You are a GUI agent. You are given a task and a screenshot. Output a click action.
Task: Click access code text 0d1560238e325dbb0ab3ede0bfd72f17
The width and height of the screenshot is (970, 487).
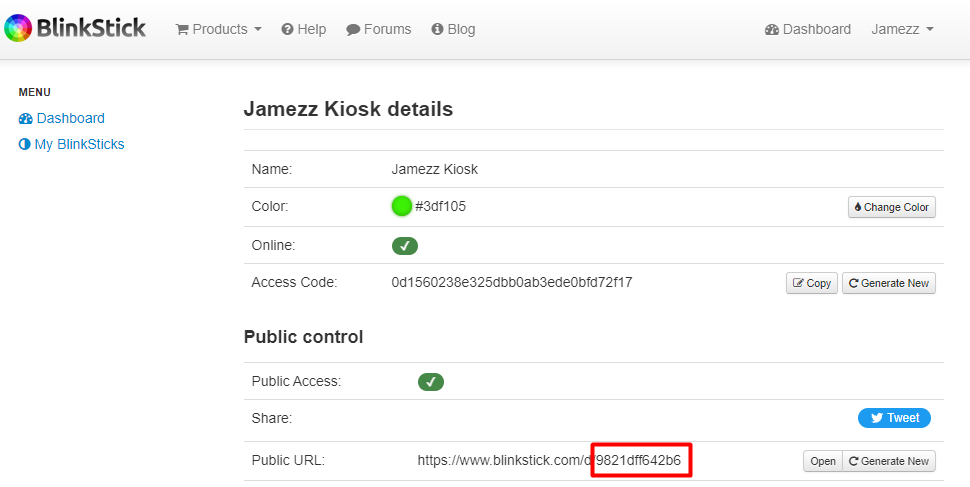coord(512,283)
